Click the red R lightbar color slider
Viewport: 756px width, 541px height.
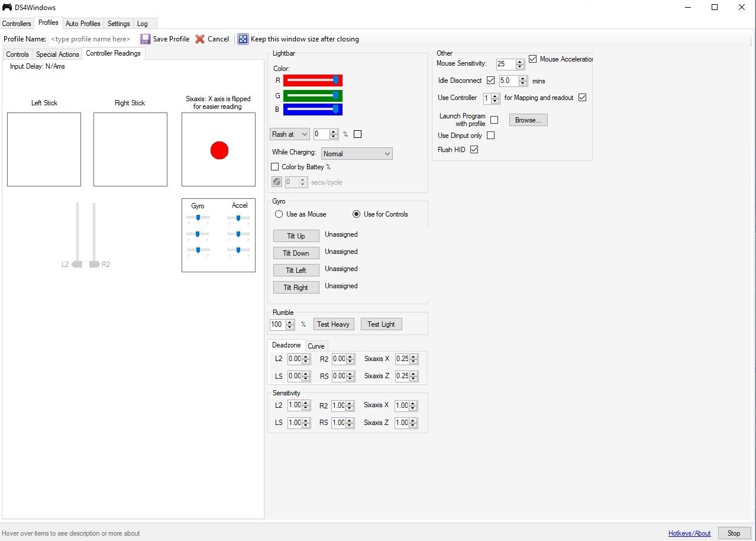tap(313, 80)
